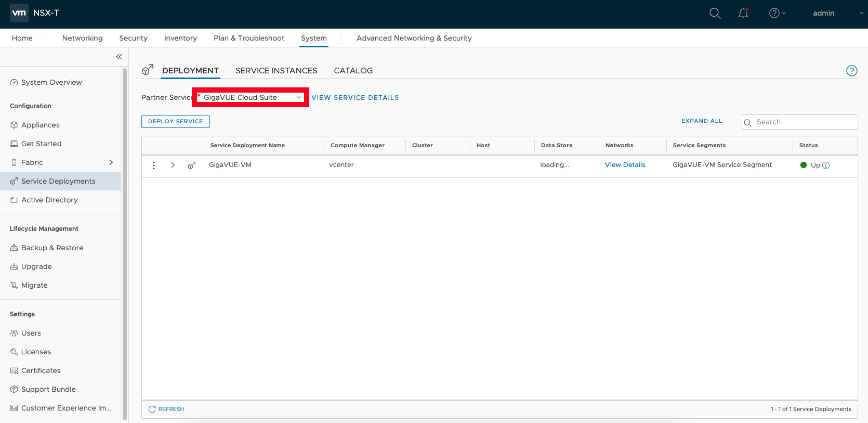Screen dimensions: 868x423
Task: Click the Users people icon
Action: click(x=14, y=333)
